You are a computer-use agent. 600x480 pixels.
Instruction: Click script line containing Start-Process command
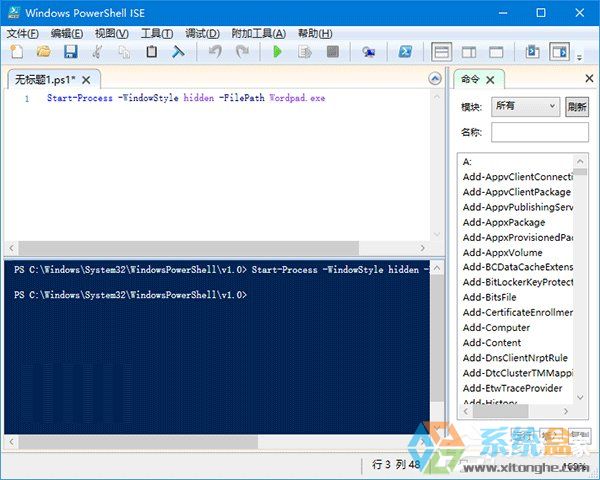click(186, 98)
